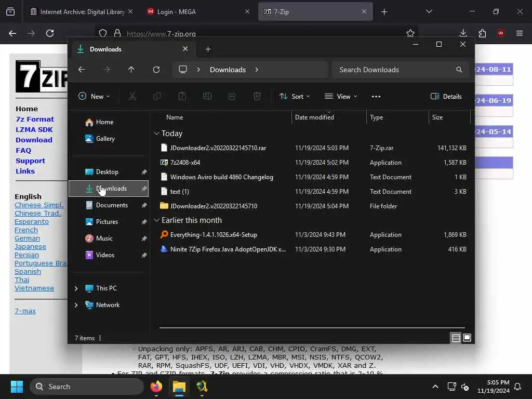Click File Explorer icon on taskbar
532x399 pixels.
coord(179,387)
